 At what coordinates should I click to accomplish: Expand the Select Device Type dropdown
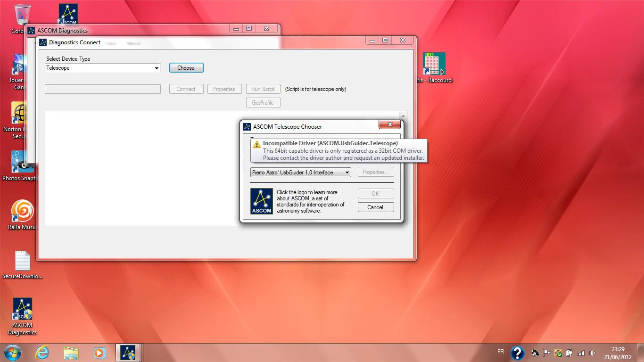pos(157,68)
